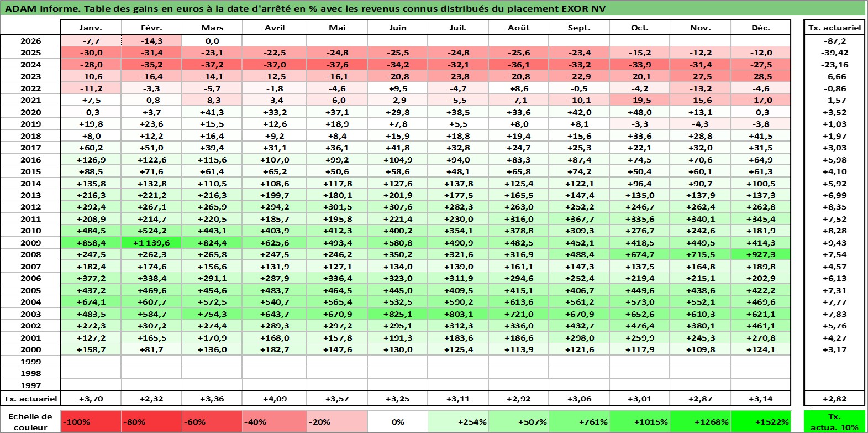The image size is (868, 433).
Task: Select the 2003 row label
Action: pos(30,314)
